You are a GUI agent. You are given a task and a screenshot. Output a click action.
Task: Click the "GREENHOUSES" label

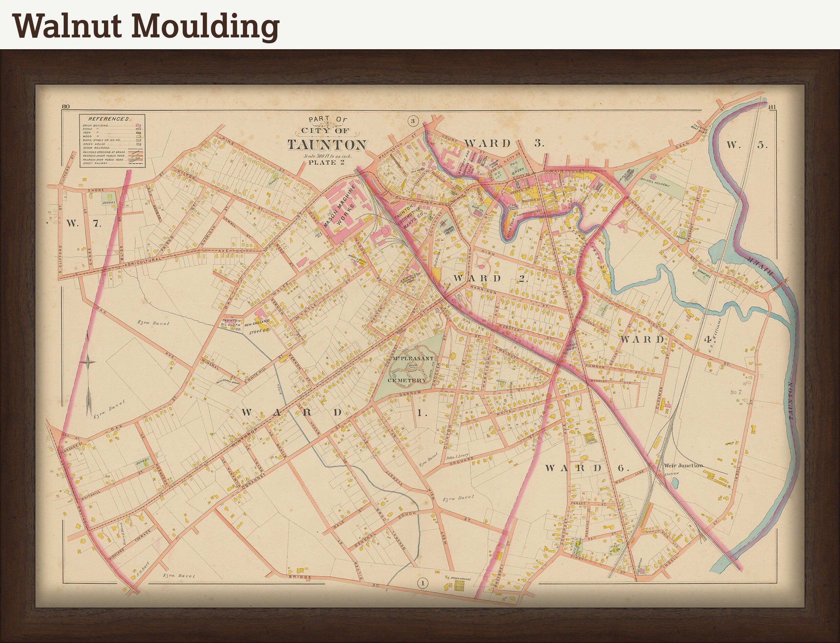(461, 579)
